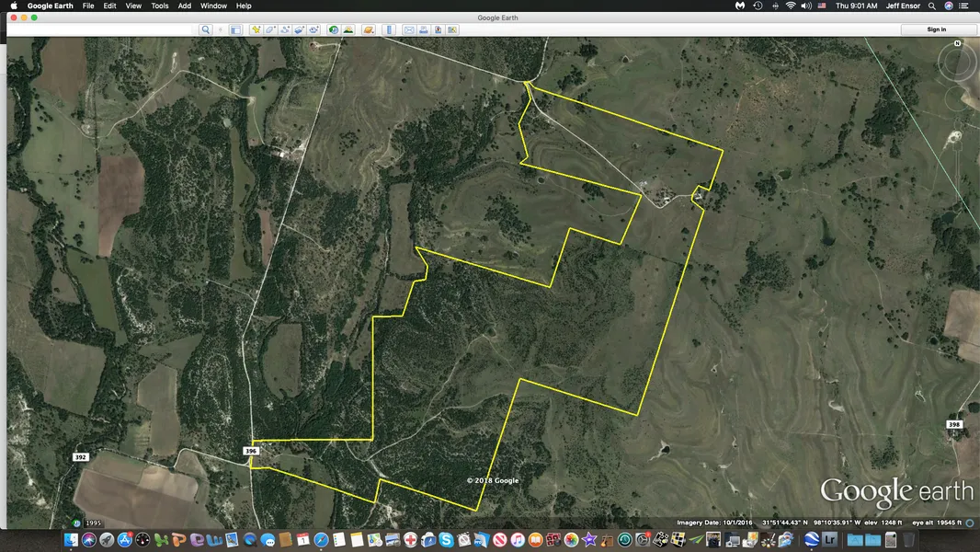Viewport: 980px width, 552px height.
Task: Open the planet switcher dropdown
Action: coord(368,29)
